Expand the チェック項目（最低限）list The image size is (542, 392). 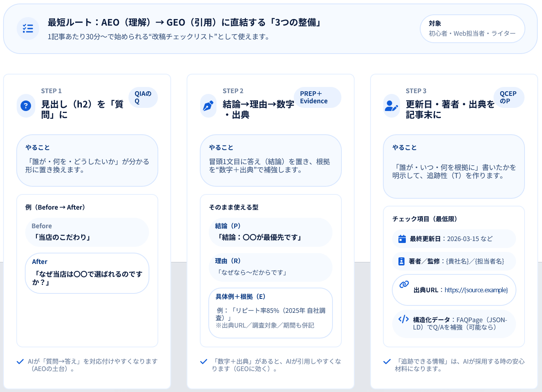[424, 219]
